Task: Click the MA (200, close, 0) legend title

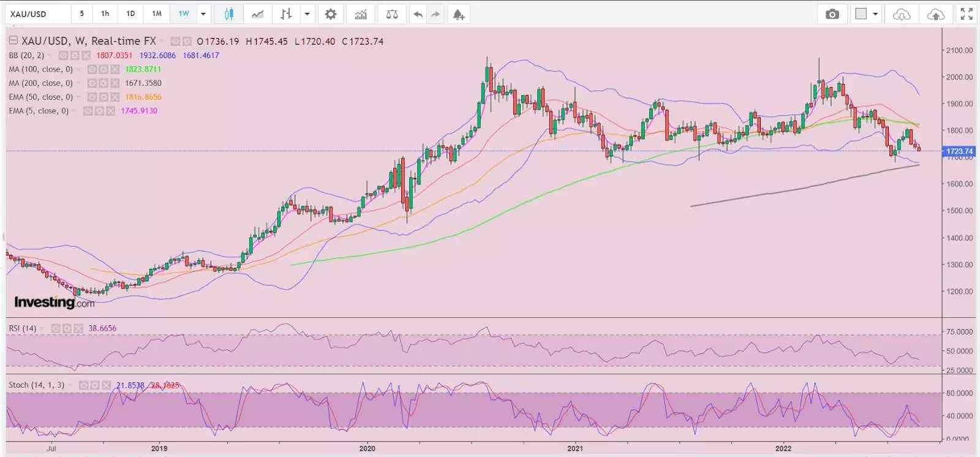Action: coord(40,83)
